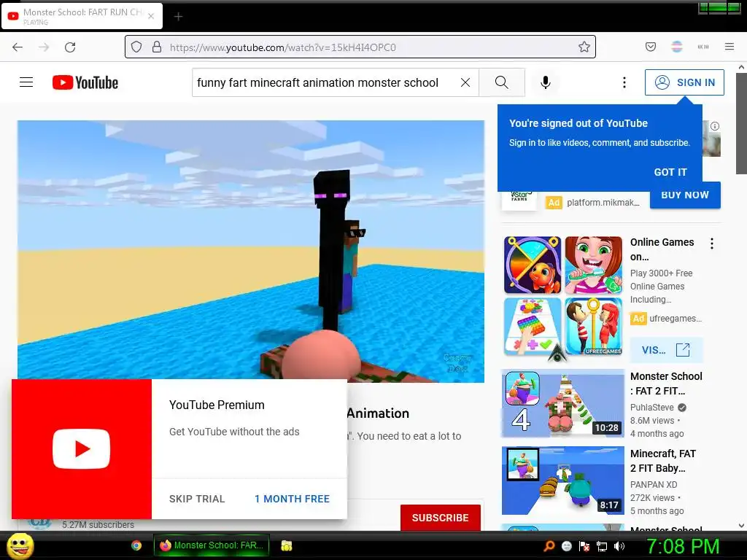Click the orange magnifier tray icon

tap(549, 546)
